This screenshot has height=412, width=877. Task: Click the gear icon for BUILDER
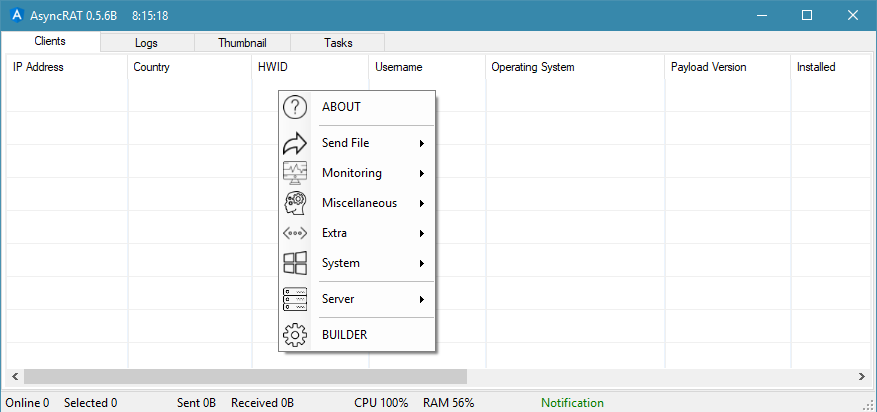pyautogui.click(x=295, y=335)
